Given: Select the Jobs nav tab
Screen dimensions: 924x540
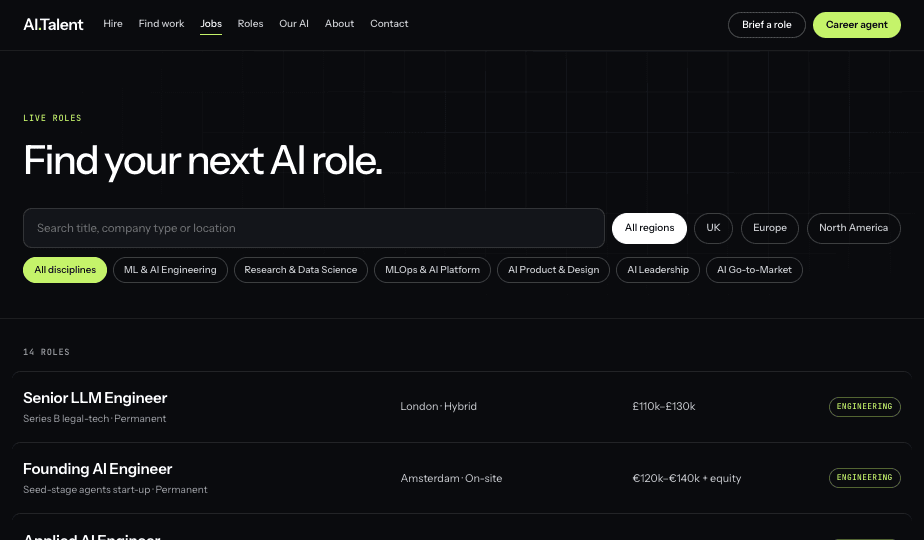Looking at the screenshot, I should point(211,24).
